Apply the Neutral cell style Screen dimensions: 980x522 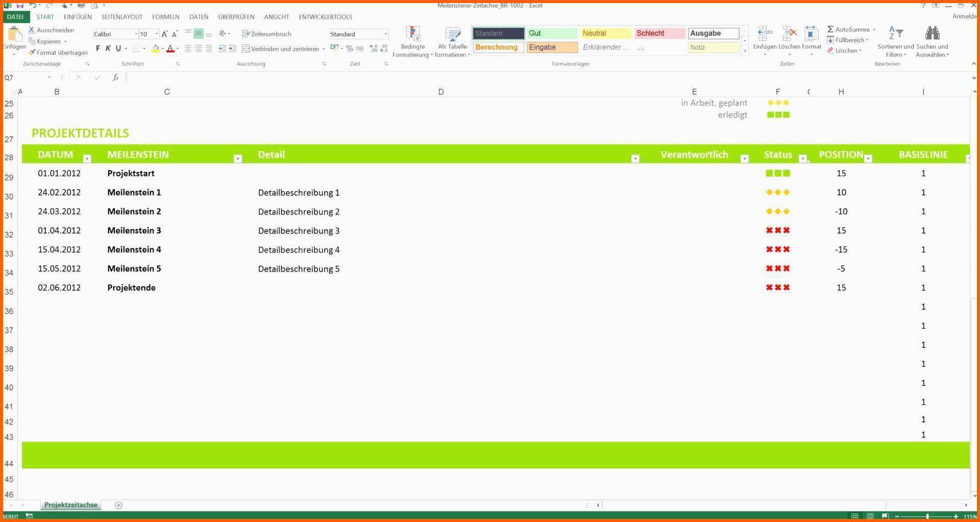click(x=606, y=33)
